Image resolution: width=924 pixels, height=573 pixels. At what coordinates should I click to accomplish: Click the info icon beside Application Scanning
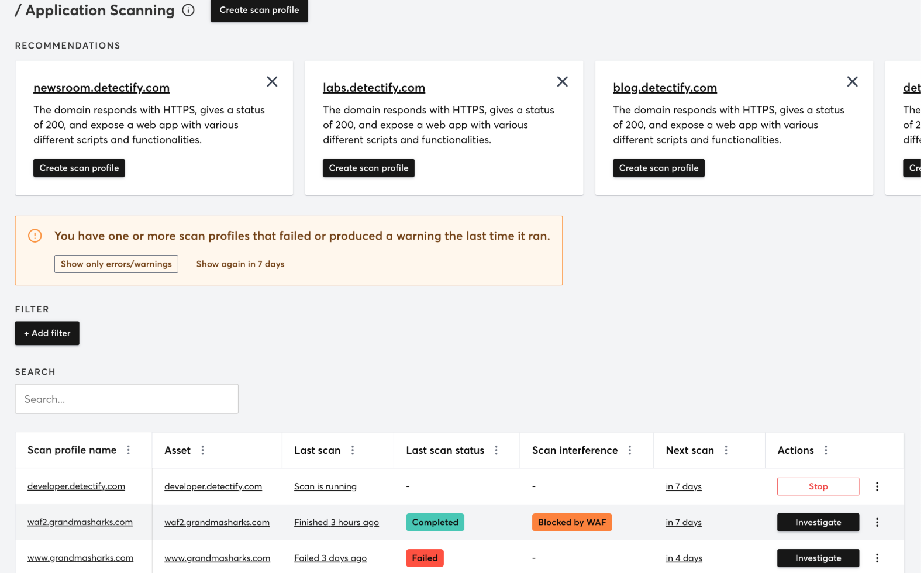pos(188,10)
